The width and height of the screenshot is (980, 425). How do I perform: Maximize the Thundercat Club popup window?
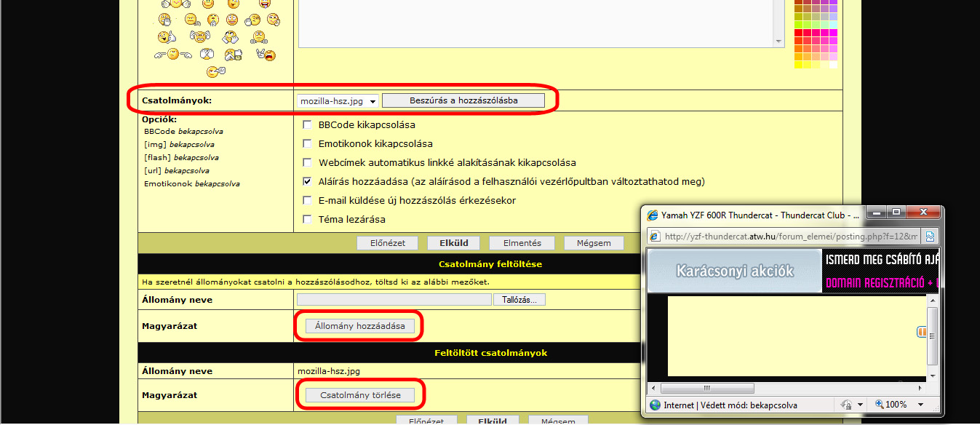[x=896, y=213]
